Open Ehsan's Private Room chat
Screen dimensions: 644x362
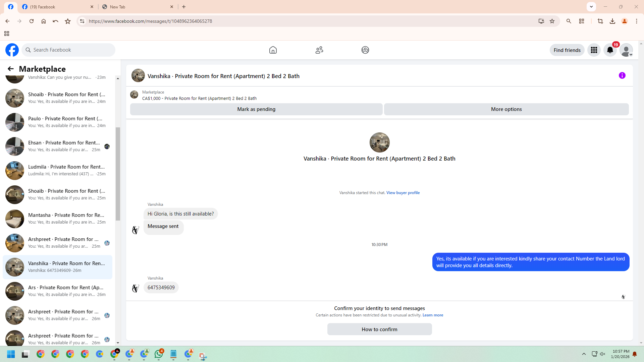[57, 146]
